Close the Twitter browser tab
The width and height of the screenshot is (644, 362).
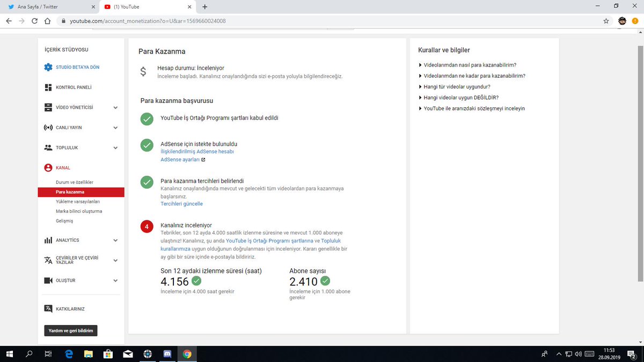click(x=93, y=7)
